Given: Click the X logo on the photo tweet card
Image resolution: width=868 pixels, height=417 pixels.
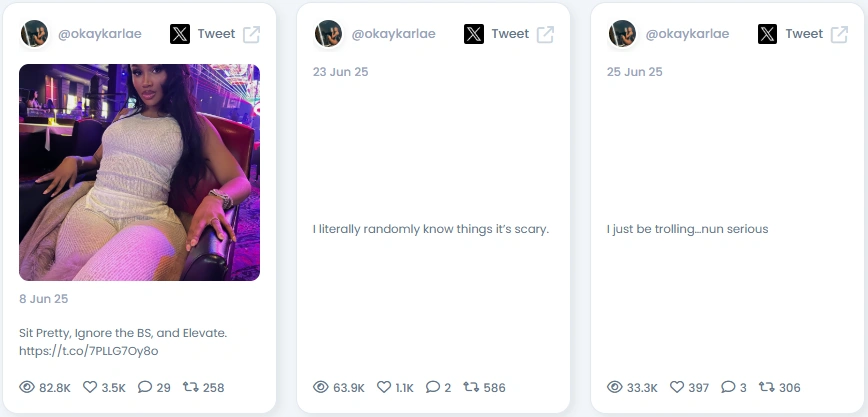Looking at the screenshot, I should pyautogui.click(x=180, y=34).
